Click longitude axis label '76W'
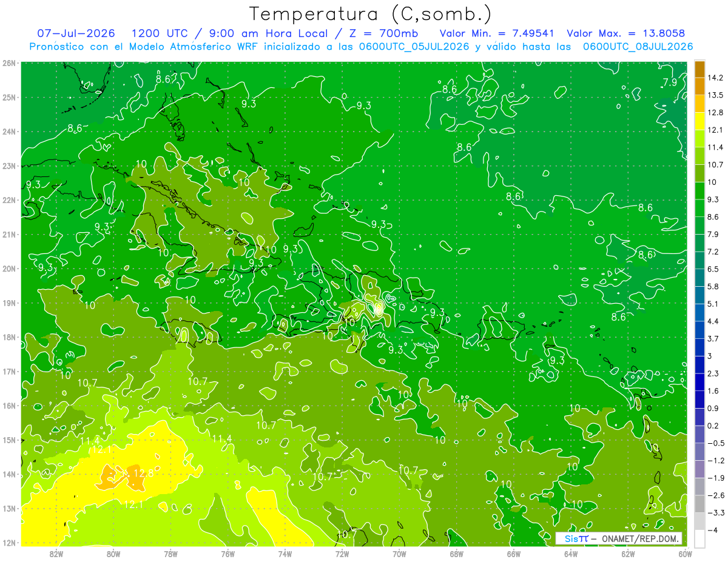 point(227,553)
